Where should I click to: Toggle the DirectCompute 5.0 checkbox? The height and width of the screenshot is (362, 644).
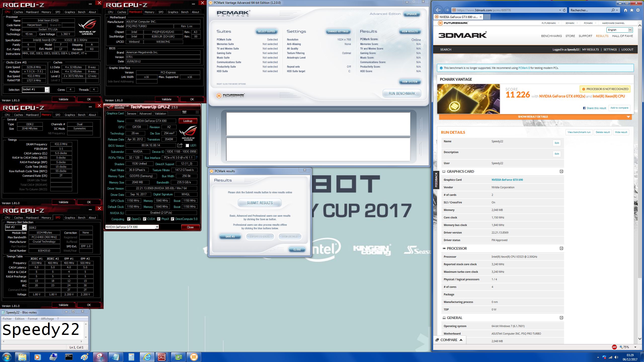(x=172, y=219)
